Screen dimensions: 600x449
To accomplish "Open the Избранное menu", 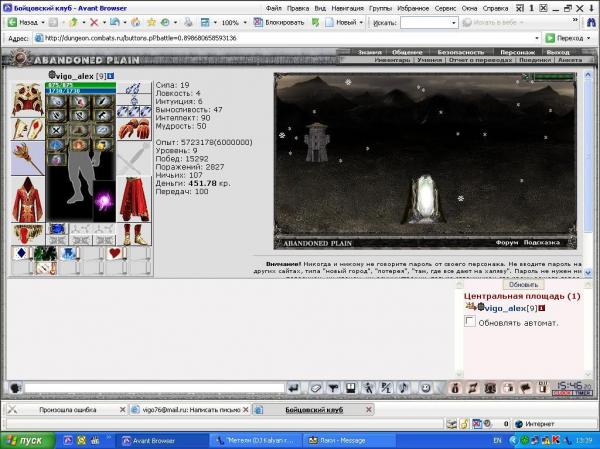I will 414,8.
